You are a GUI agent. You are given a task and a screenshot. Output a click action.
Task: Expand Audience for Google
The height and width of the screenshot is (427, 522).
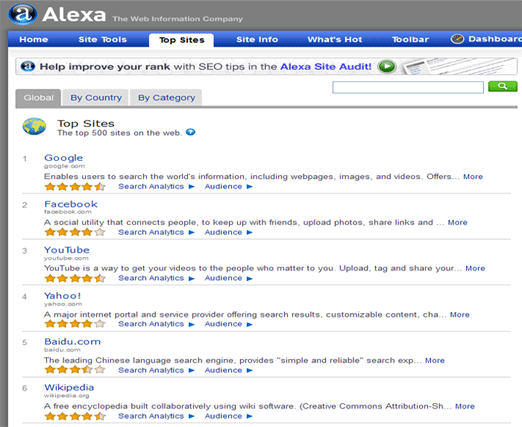tap(228, 186)
